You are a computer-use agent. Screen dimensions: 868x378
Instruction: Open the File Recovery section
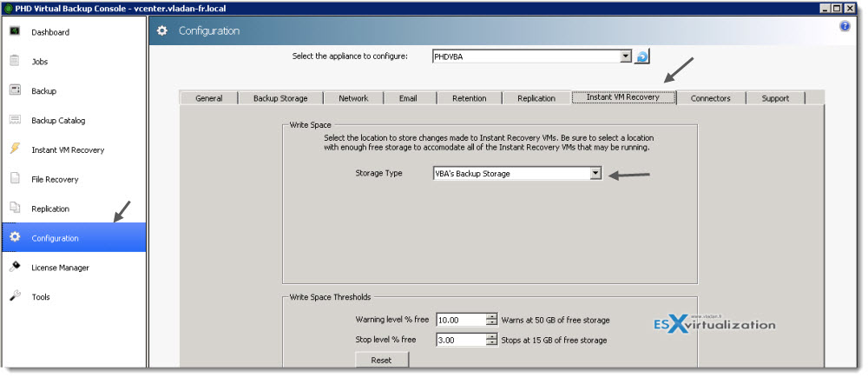click(x=55, y=179)
